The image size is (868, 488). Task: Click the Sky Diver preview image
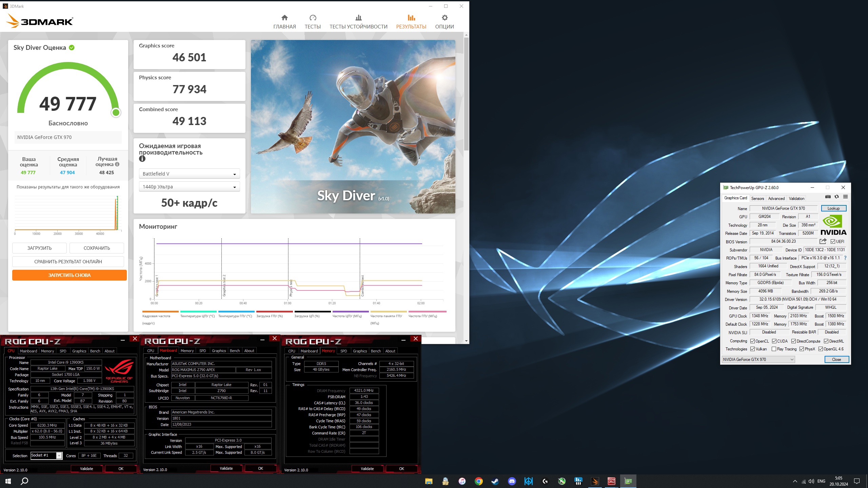[353, 127]
